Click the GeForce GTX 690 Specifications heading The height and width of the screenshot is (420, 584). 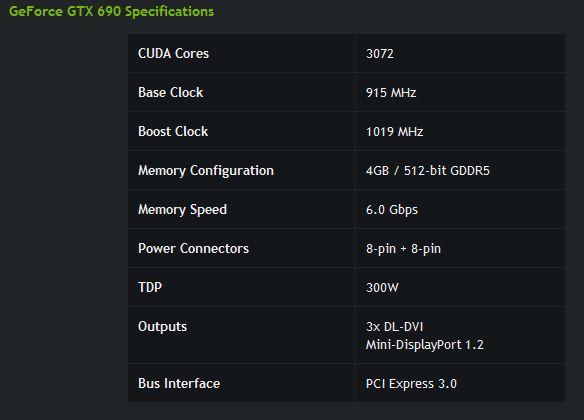click(x=111, y=12)
